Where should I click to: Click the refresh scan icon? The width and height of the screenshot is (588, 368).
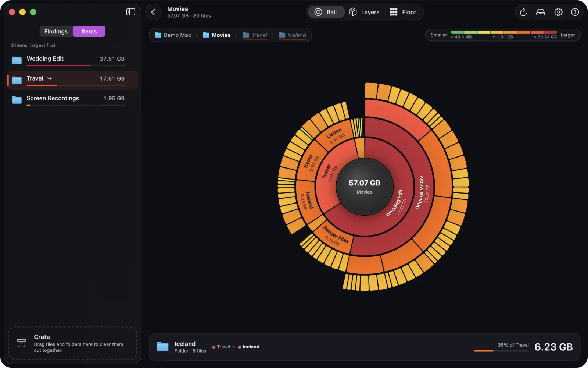(x=523, y=12)
